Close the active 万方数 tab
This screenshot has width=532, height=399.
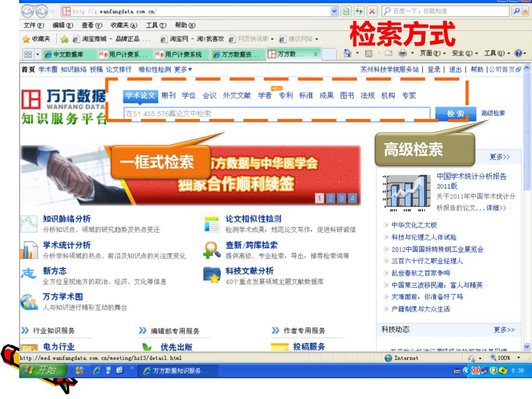(x=315, y=54)
